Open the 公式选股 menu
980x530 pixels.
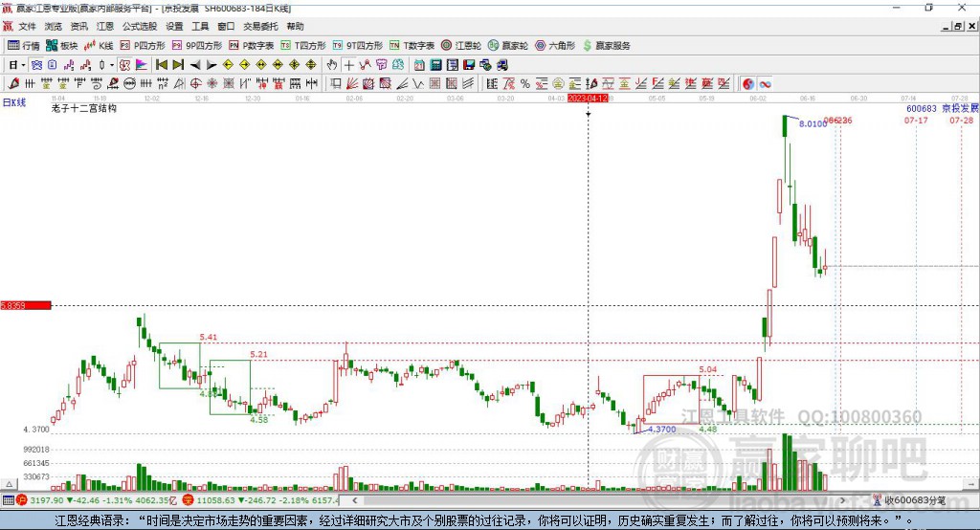[x=140, y=26]
